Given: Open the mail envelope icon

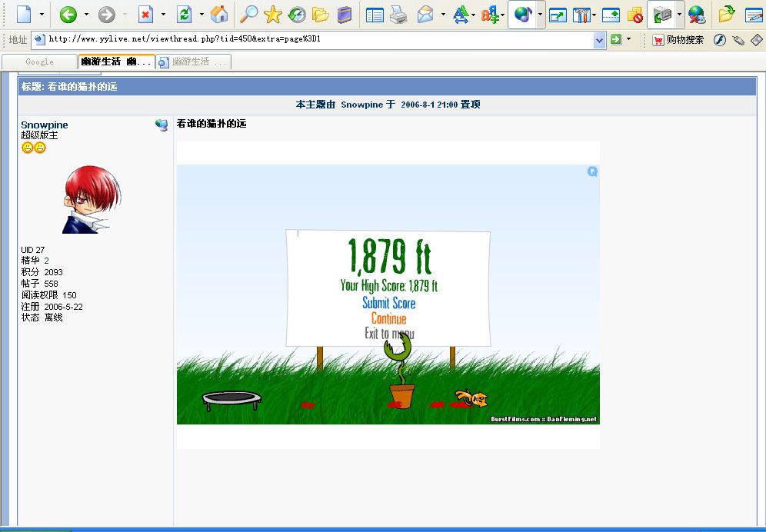Looking at the screenshot, I should (425, 15).
